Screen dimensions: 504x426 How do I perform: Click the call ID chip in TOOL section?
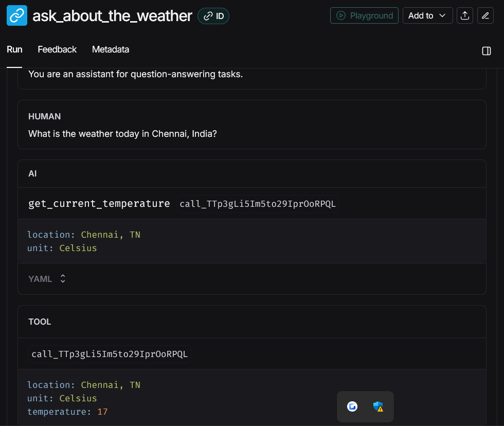(110, 354)
